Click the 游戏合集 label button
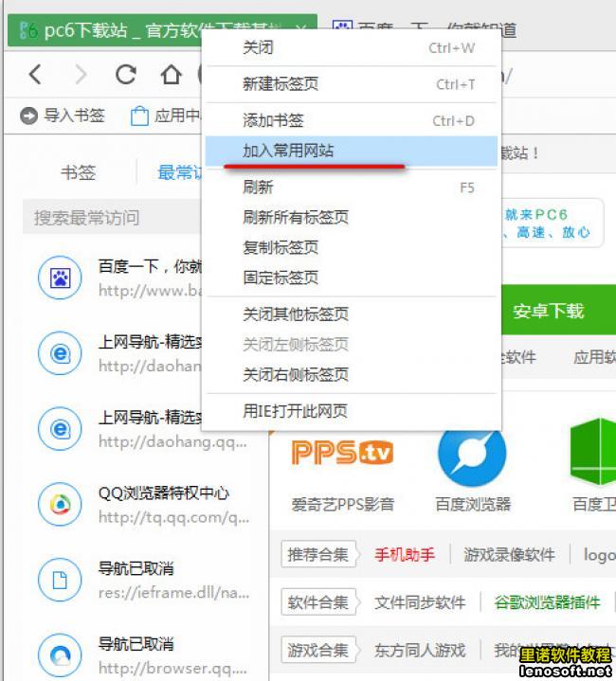This screenshot has height=681, width=616. tap(318, 650)
